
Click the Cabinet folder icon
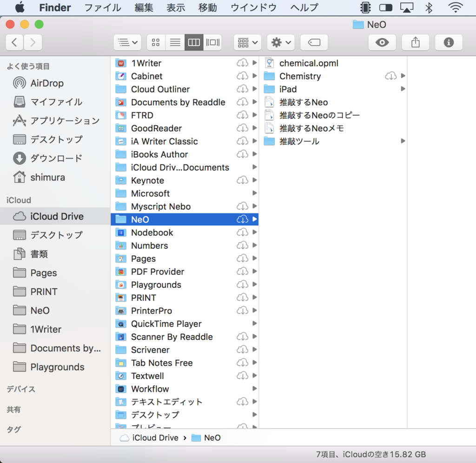(121, 76)
